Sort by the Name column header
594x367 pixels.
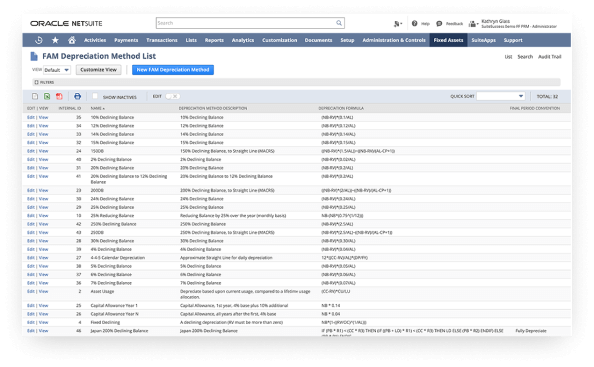tap(97, 108)
